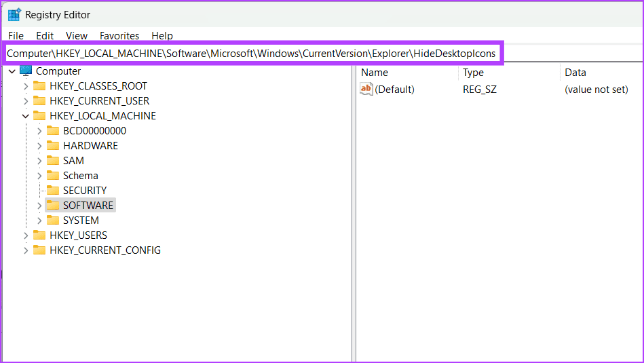
Task: Click the HKEY_CURRENT_USER folder icon
Action: (39, 100)
